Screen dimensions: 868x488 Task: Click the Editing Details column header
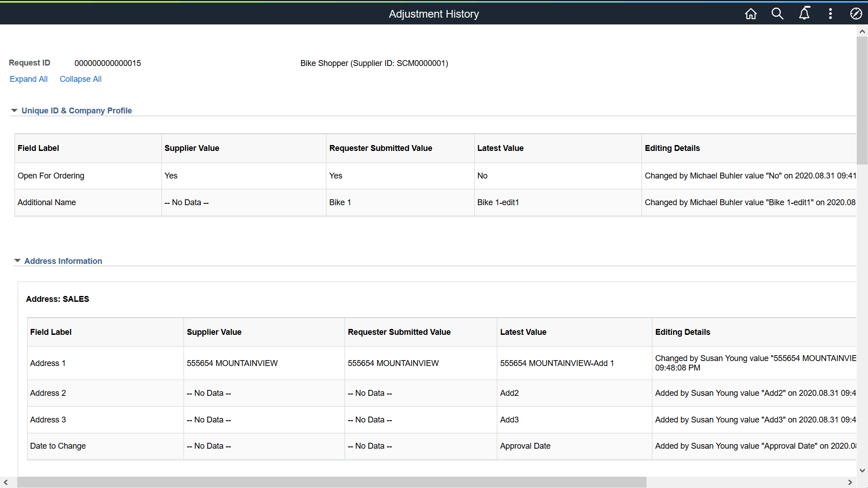673,148
